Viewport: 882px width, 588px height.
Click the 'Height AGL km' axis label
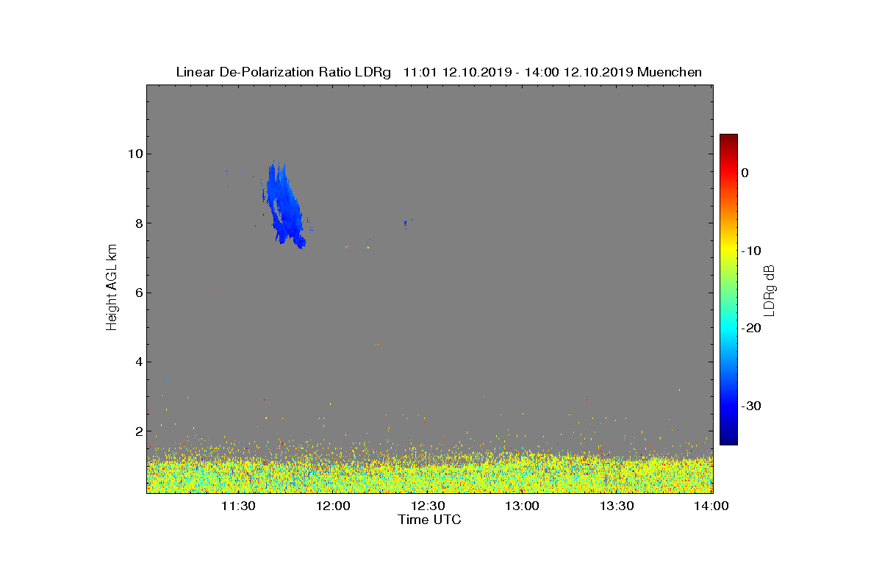112,289
